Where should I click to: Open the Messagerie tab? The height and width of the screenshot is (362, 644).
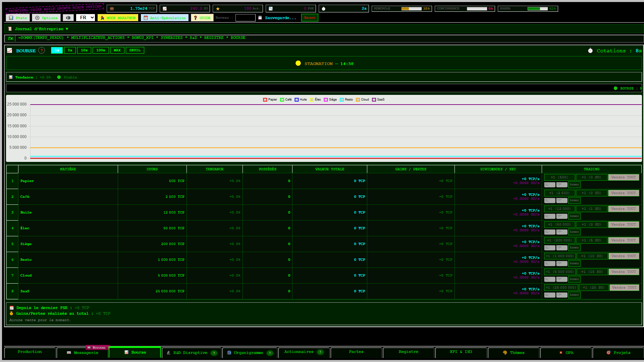pyautogui.click(x=83, y=353)
